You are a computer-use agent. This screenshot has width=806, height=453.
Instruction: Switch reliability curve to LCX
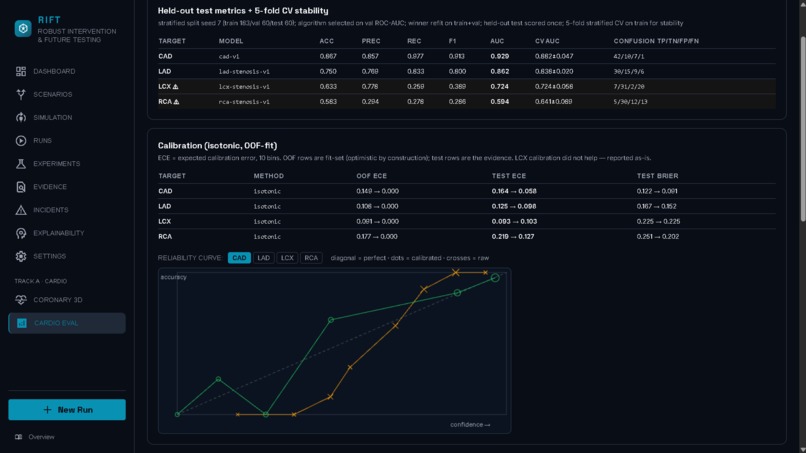coord(287,258)
